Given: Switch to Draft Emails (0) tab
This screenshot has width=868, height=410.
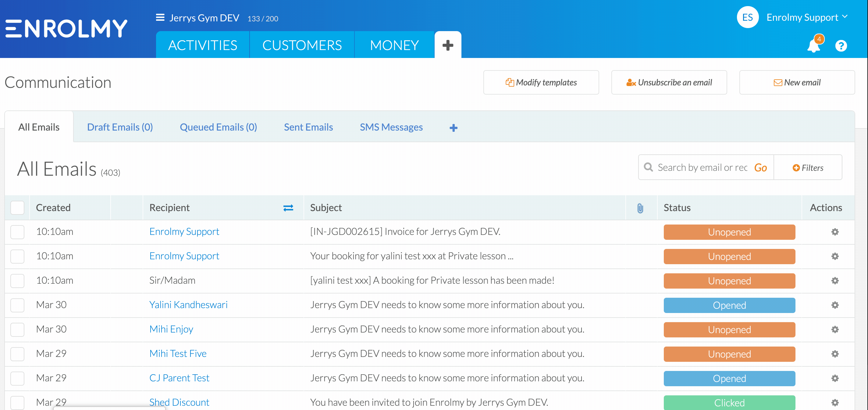Looking at the screenshot, I should [120, 127].
